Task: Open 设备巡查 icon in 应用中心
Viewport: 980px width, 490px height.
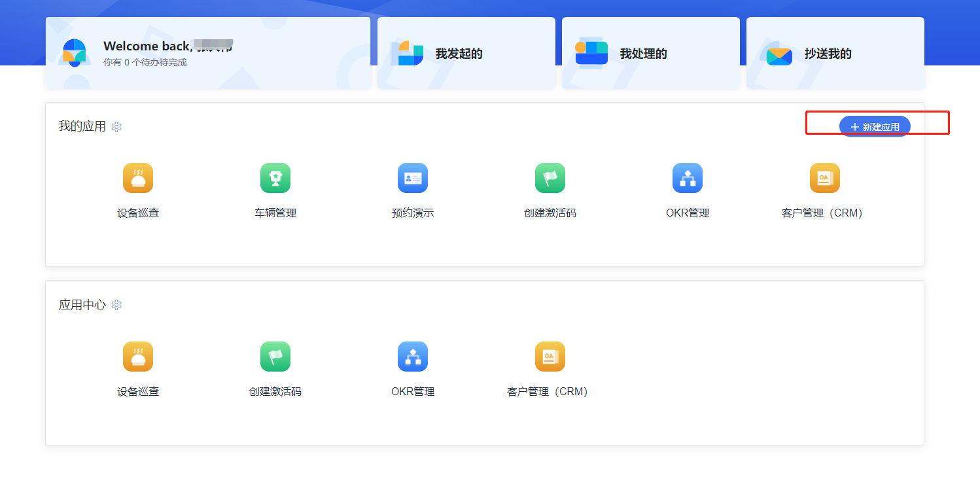Action: [138, 357]
